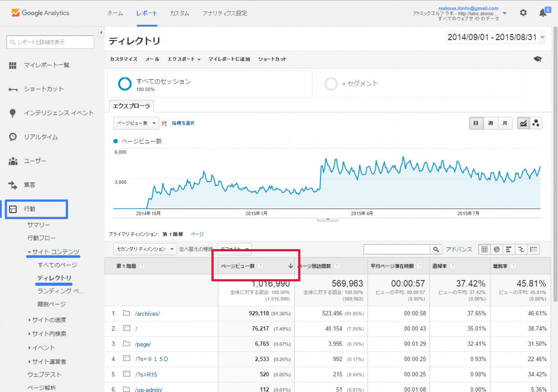
Task: Click the すべてのセッション segment box
Action: click(x=210, y=84)
